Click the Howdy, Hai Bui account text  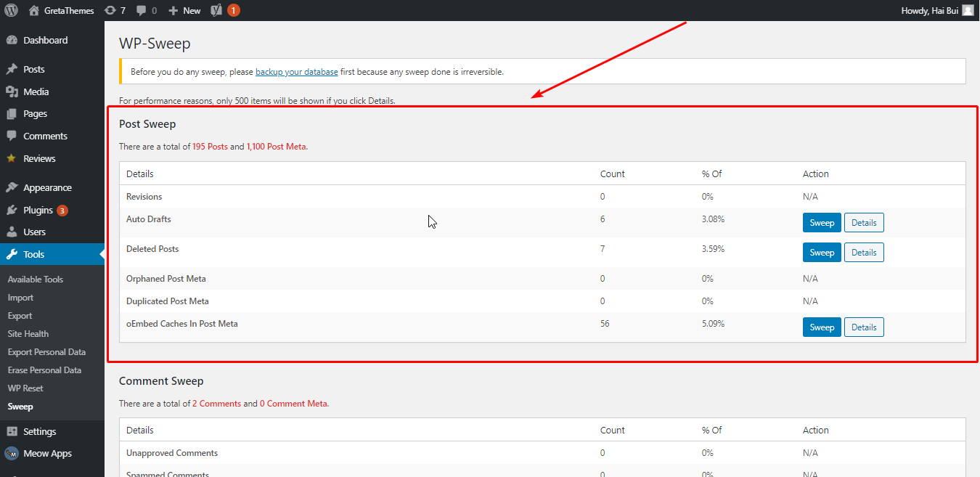[929, 10]
